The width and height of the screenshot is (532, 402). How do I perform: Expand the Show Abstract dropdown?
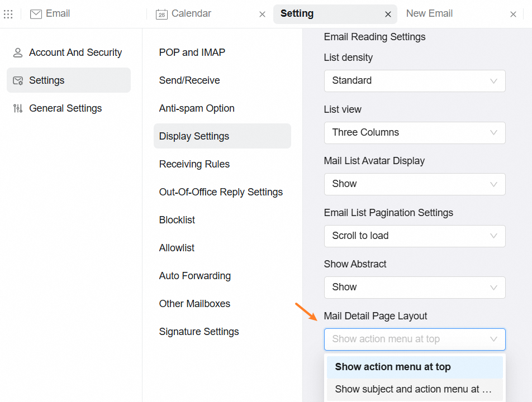415,288
